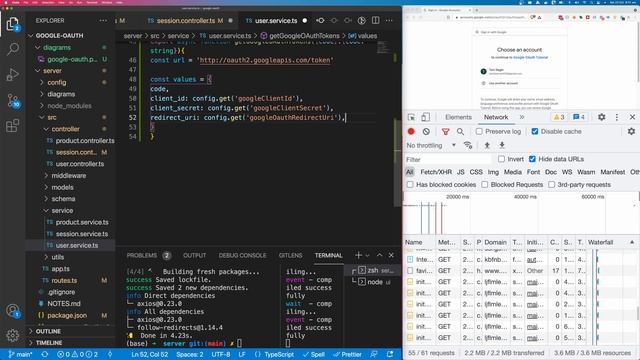640x360 pixels.
Task: Open routes.ts in the explorer
Action: [64, 280]
